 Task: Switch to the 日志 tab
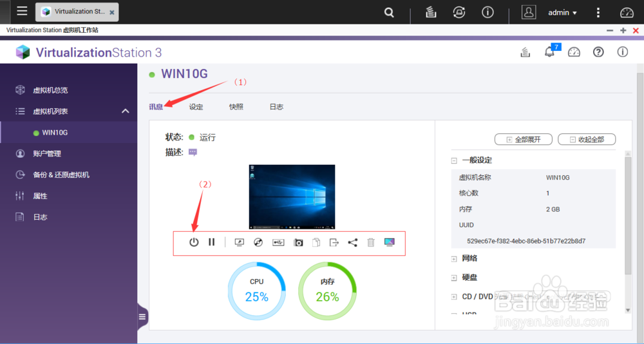pyautogui.click(x=276, y=107)
